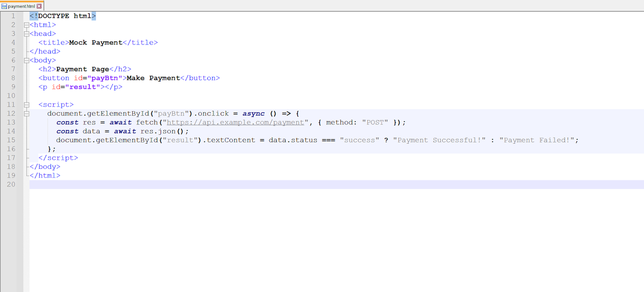
Task: Click the opening <title> tag
Action: click(53, 42)
